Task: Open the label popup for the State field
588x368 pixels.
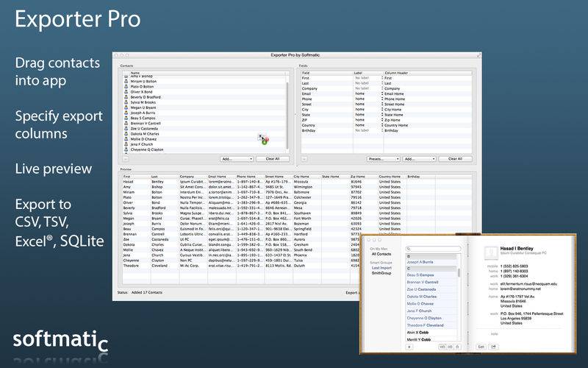Action: click(369, 115)
